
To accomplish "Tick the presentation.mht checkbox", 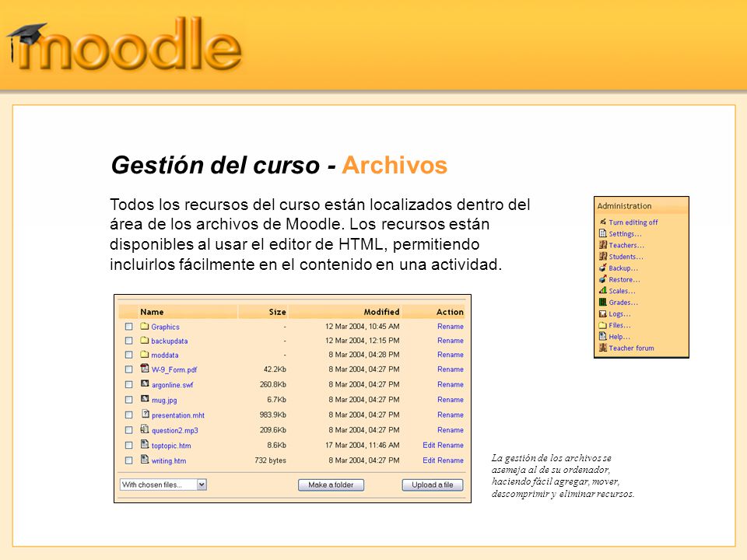I will [128, 415].
